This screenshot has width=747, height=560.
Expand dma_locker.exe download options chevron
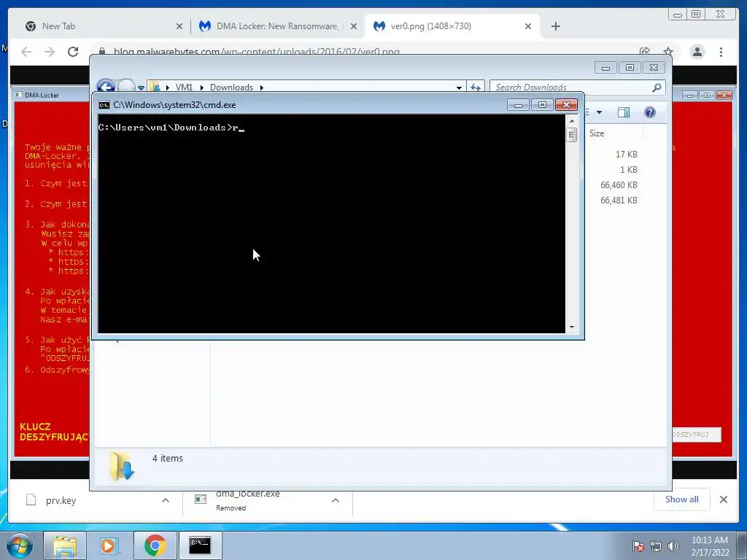(336, 500)
